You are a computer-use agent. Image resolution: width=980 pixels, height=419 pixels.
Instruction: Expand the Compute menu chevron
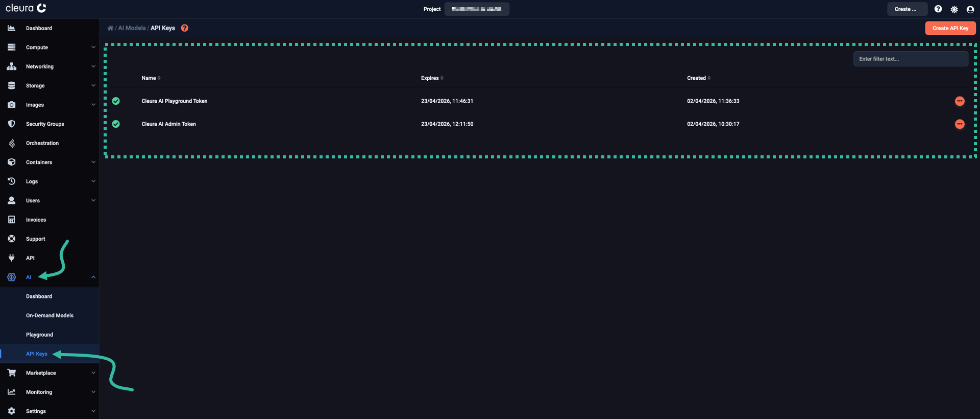pos(93,47)
